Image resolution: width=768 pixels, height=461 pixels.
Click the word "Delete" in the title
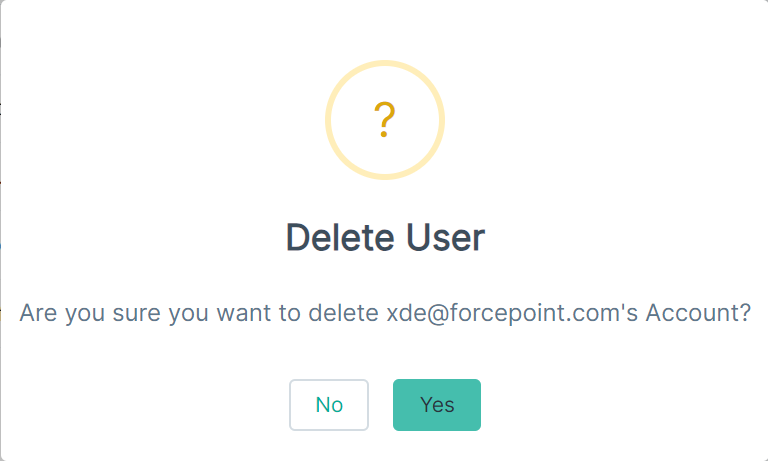(x=341, y=238)
